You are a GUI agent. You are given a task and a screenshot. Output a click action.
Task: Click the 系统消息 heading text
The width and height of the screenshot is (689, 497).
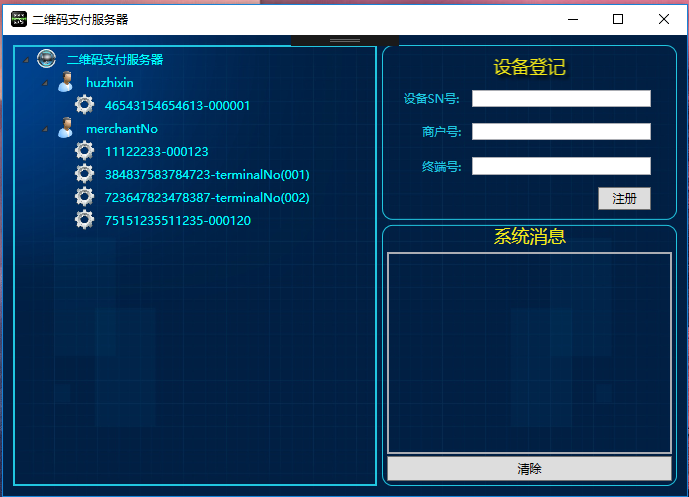[529, 236]
